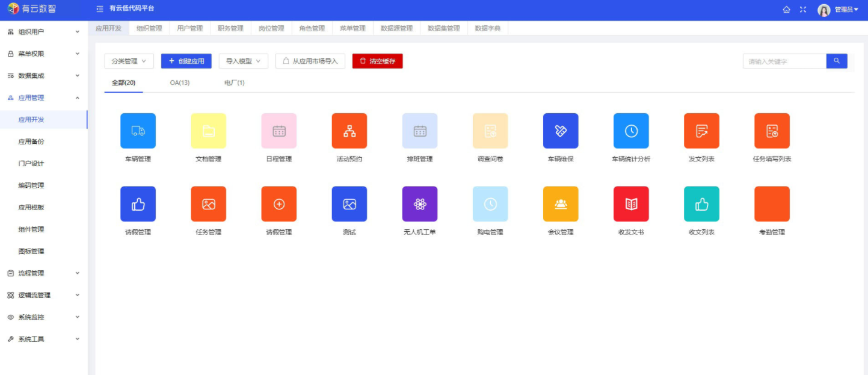Select the 会议管理 app icon

pyautogui.click(x=560, y=204)
